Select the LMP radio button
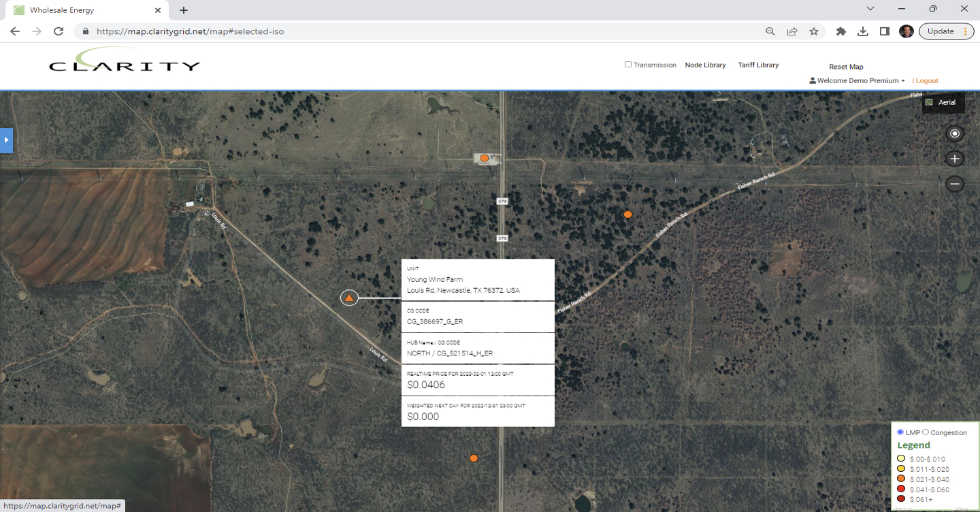Viewport: 980px width, 512px height. (900, 432)
